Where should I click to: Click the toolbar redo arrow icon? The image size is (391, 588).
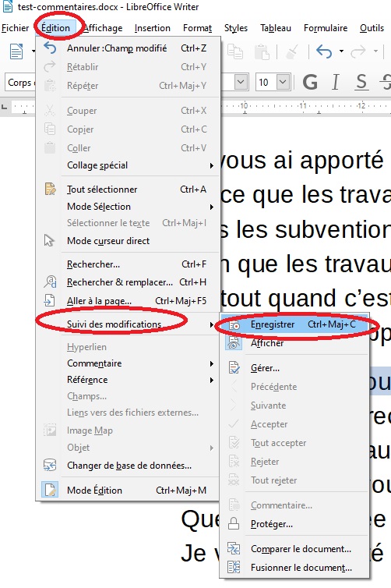click(x=358, y=51)
